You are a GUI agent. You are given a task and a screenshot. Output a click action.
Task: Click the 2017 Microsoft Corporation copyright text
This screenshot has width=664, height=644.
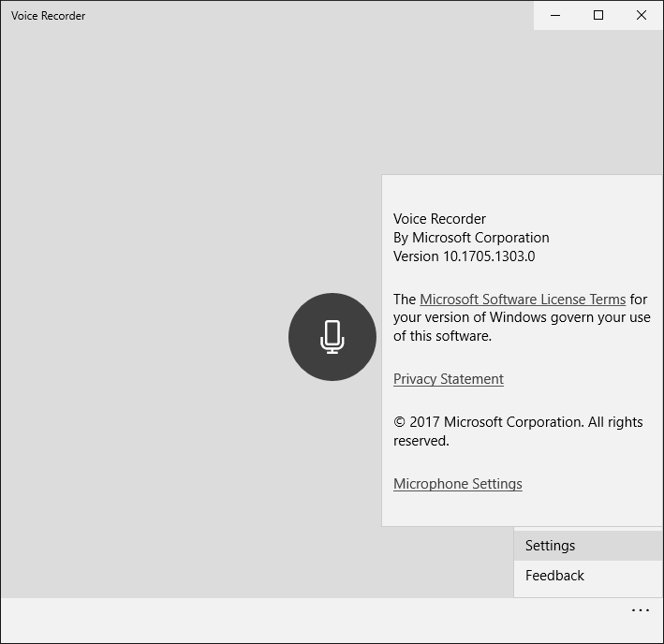518,422
